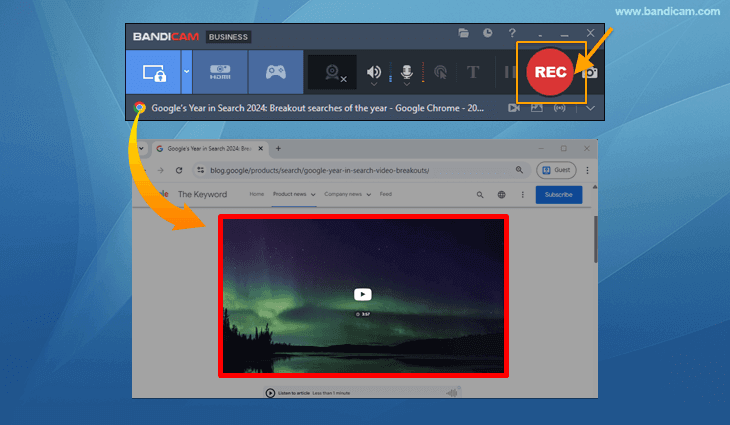Select Google's Year in Search Chrome tab
The image size is (730, 425).
tap(209, 148)
